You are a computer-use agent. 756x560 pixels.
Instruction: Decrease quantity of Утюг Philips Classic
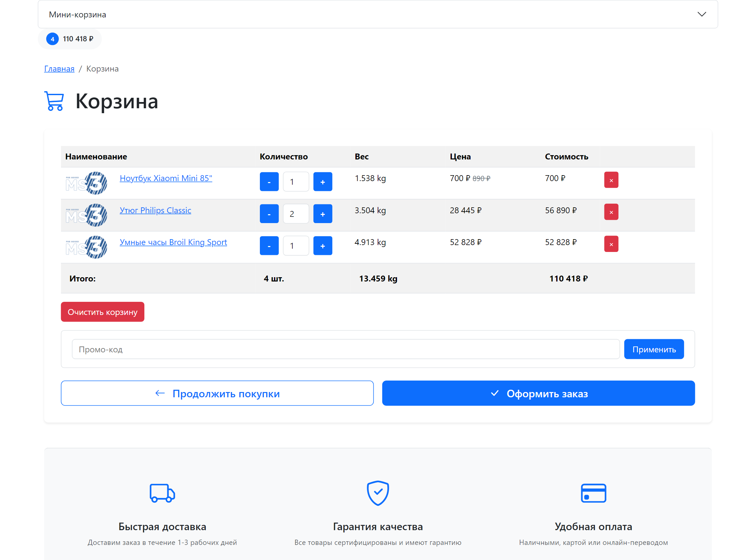coord(269,214)
